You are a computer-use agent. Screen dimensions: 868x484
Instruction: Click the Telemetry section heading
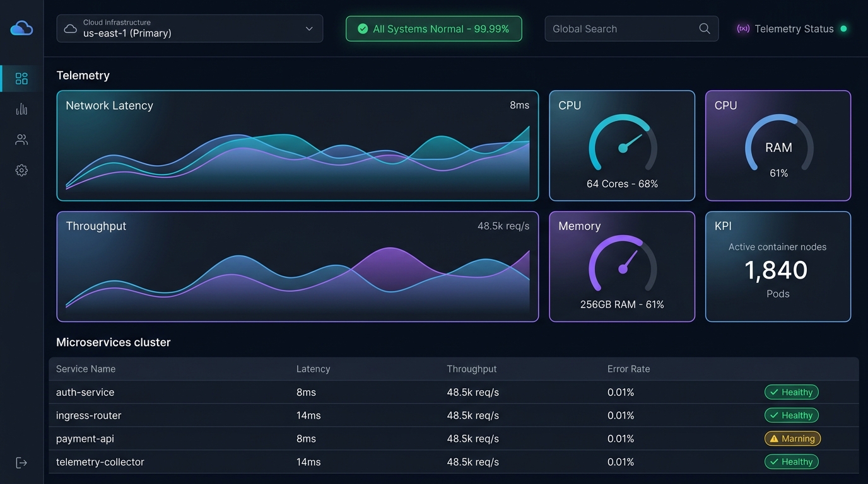click(83, 75)
